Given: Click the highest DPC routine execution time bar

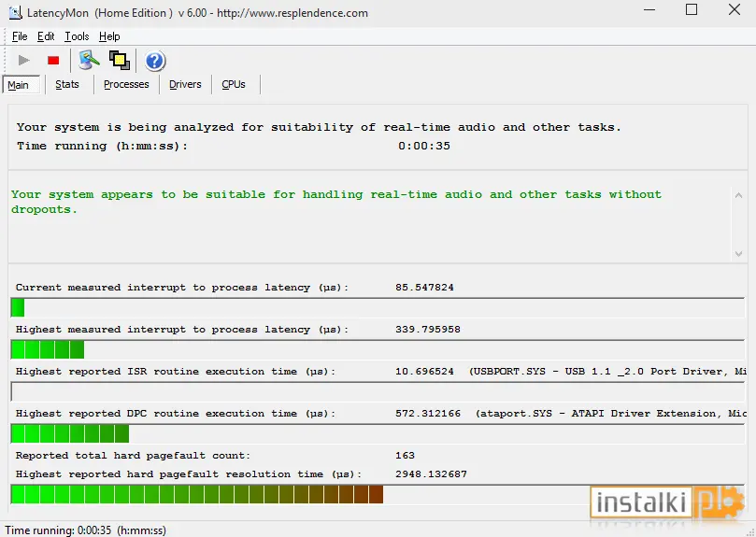Looking at the screenshot, I should tap(378, 433).
